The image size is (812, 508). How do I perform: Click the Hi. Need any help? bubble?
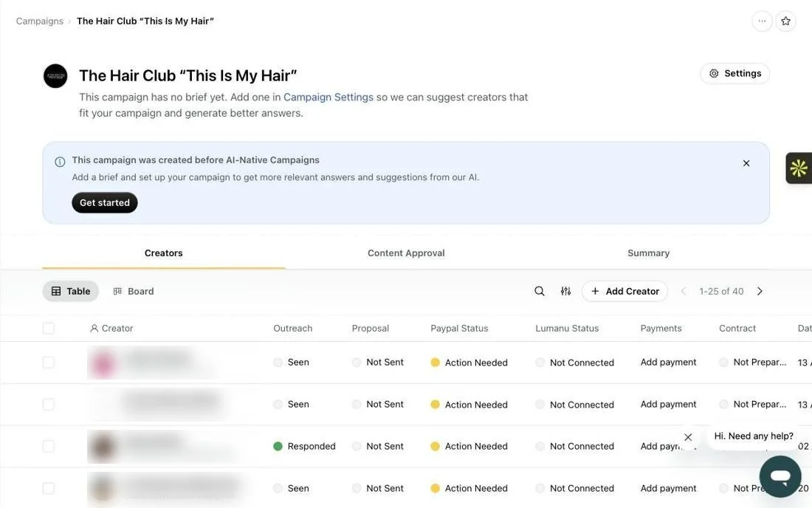[x=754, y=436]
